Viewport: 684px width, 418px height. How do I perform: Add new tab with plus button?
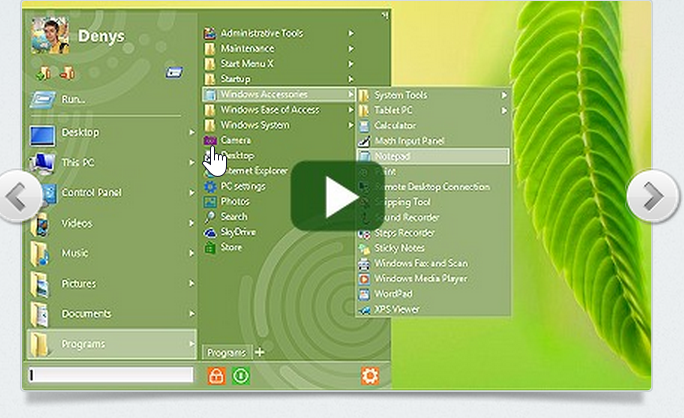click(259, 352)
